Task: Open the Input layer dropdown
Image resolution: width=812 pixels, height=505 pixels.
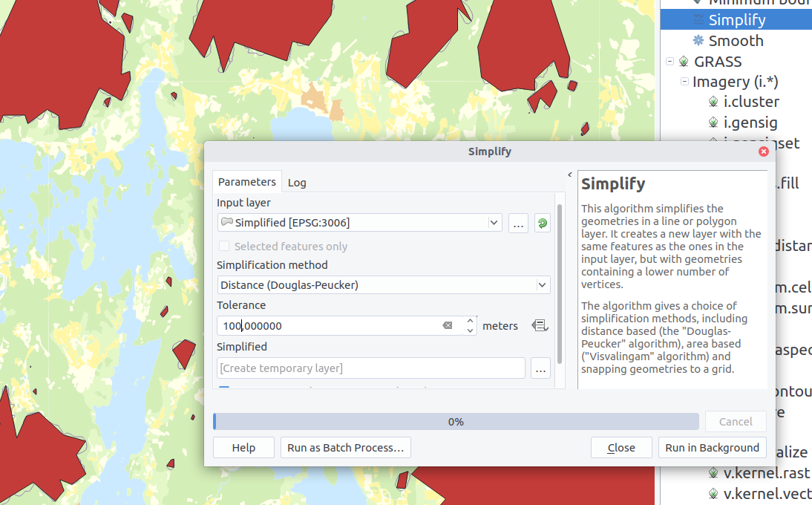Action: point(494,223)
